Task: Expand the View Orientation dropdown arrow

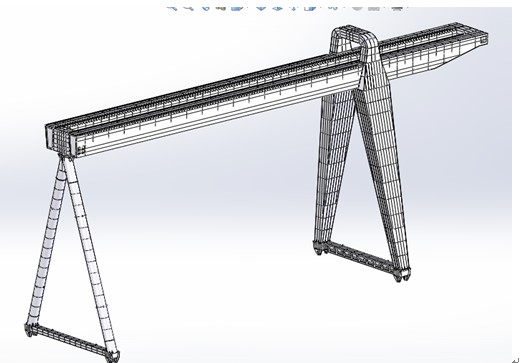Action: (246, 7)
